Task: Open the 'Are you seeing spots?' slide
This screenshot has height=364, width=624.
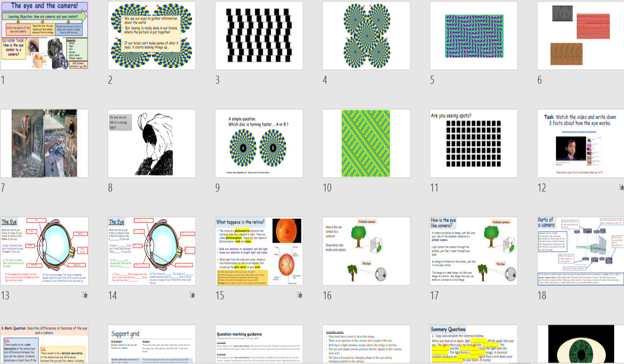Action: [473, 143]
